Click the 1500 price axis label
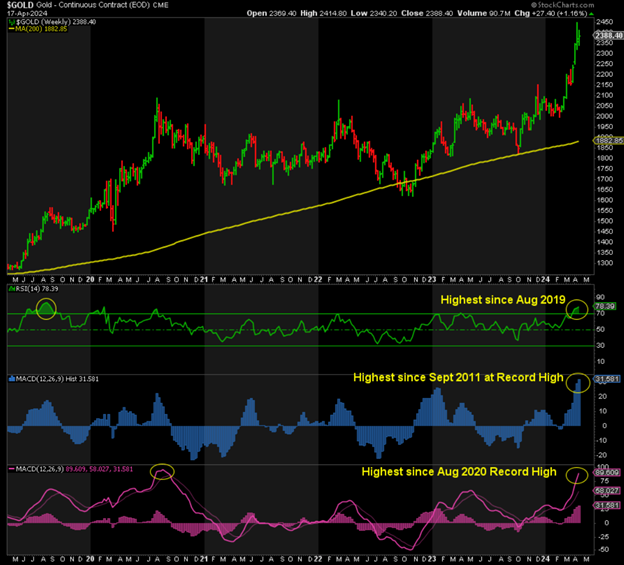Viewport: 624px width, 565px height. point(604,221)
